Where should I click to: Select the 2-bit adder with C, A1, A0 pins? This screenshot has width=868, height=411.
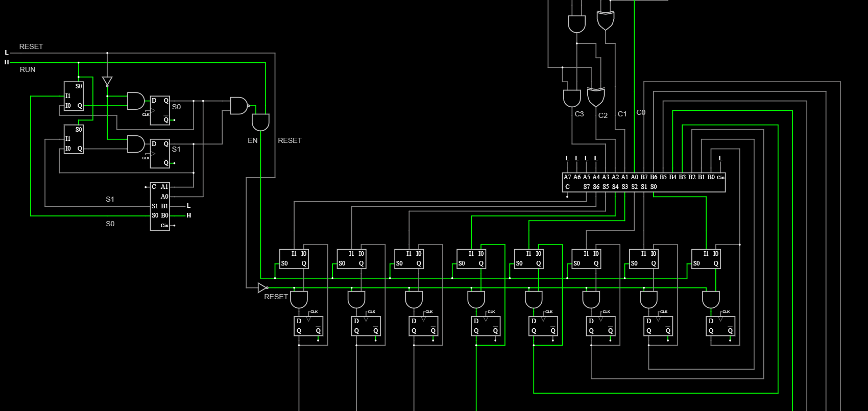tap(160, 206)
